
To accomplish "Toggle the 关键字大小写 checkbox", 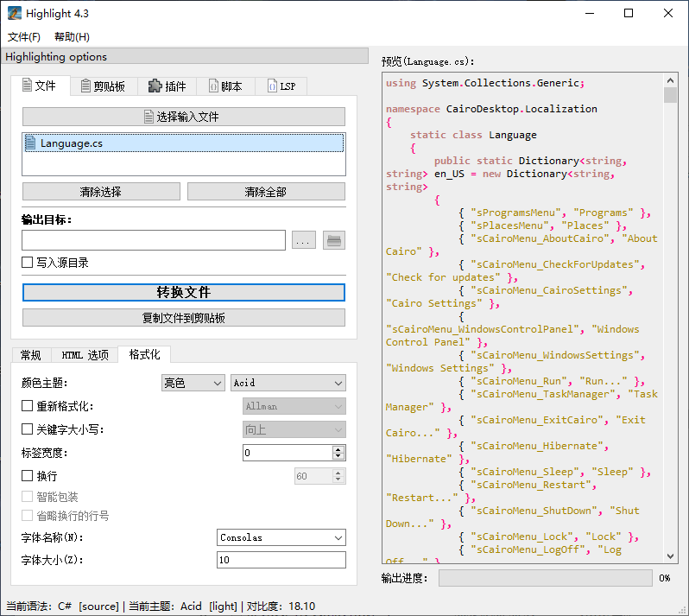I will [28, 429].
